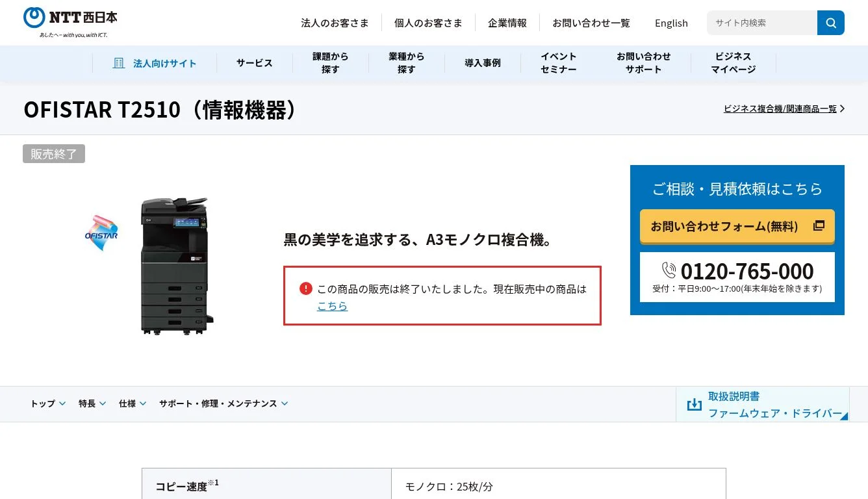Open 取扱説明書 ファームウェア・ドライバー download link
Viewport: 868px width, 499px height.
[763, 404]
